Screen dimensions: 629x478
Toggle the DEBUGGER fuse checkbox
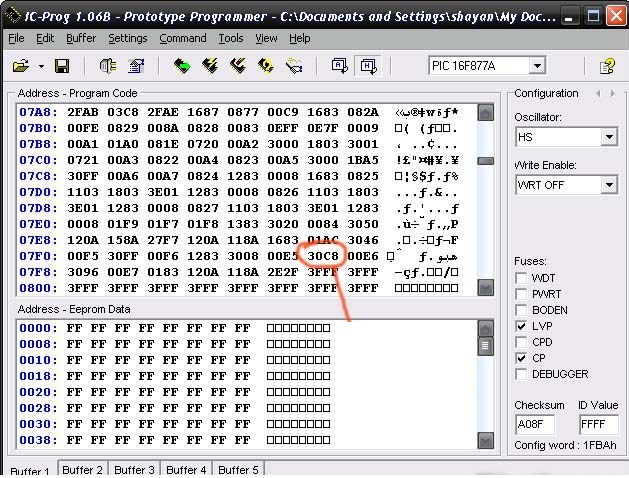pyautogui.click(x=522, y=374)
